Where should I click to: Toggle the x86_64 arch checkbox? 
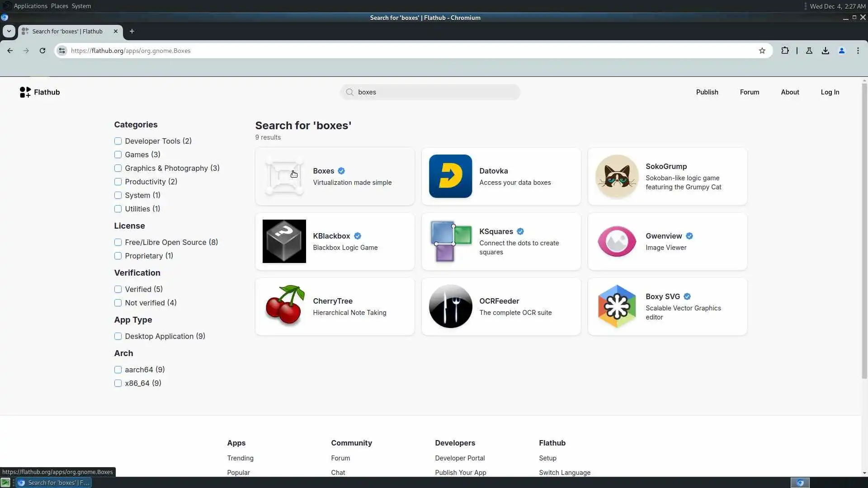click(118, 383)
